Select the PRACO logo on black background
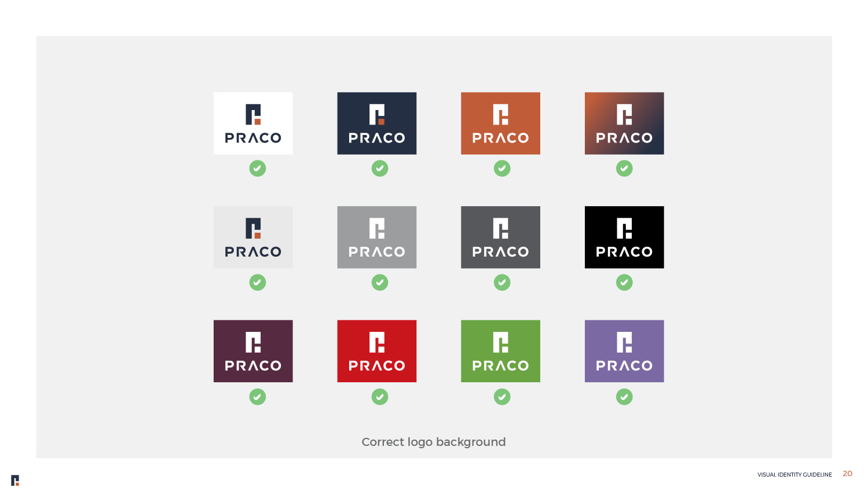Screen dimensions: 868x494 pyautogui.click(x=624, y=237)
